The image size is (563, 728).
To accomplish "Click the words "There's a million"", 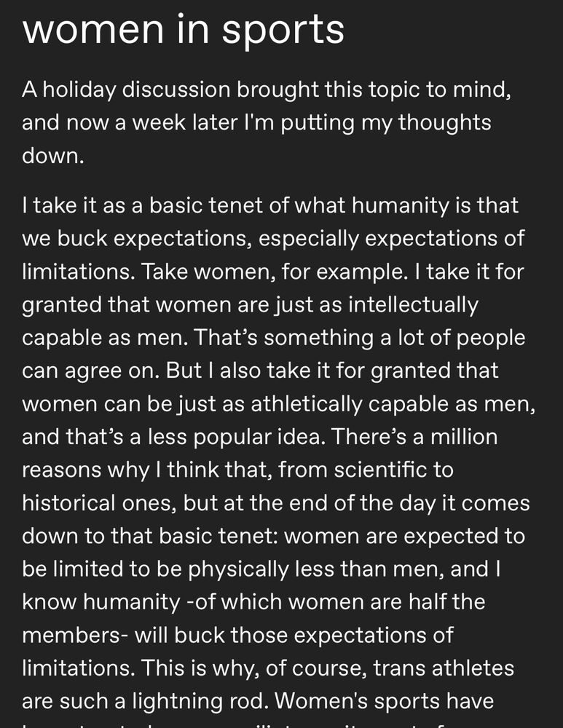I will [414, 437].
